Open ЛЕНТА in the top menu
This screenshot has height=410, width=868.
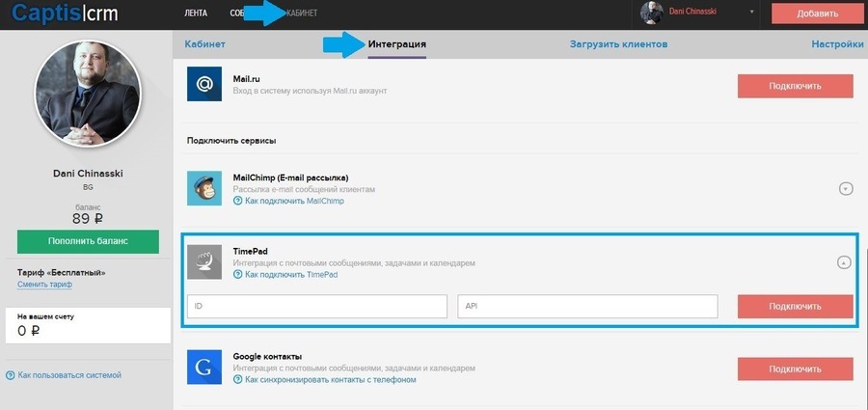point(196,14)
